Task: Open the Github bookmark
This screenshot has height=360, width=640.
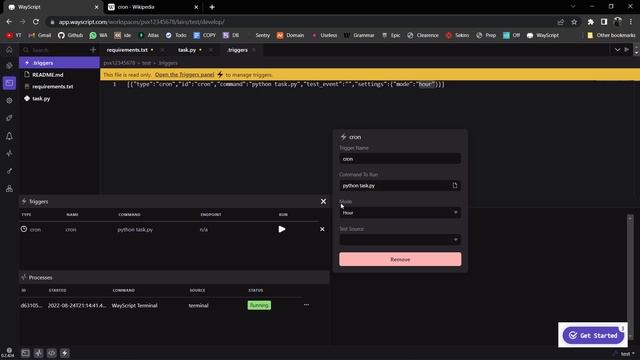Action: pyautogui.click(x=70, y=35)
